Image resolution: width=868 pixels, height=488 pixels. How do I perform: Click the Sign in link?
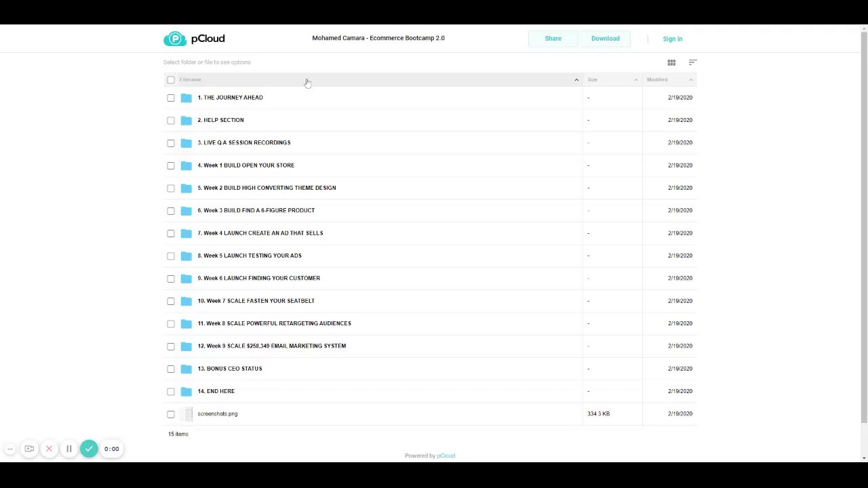[x=673, y=39]
